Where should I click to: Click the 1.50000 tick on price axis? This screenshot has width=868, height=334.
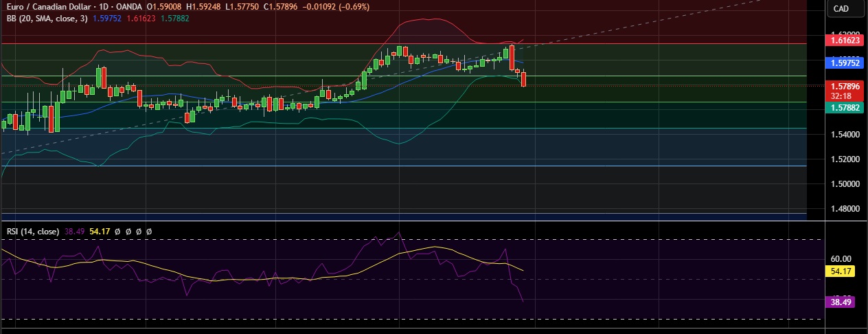pos(843,183)
